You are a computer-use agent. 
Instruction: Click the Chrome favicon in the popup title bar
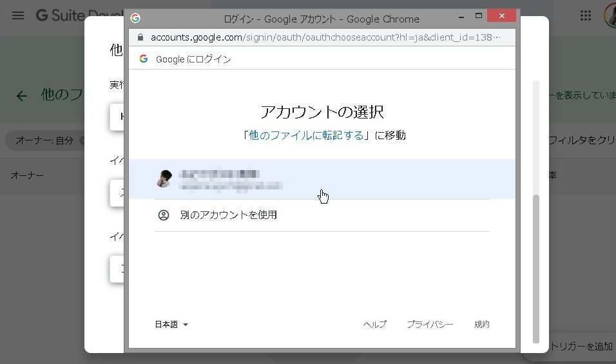[x=135, y=18]
